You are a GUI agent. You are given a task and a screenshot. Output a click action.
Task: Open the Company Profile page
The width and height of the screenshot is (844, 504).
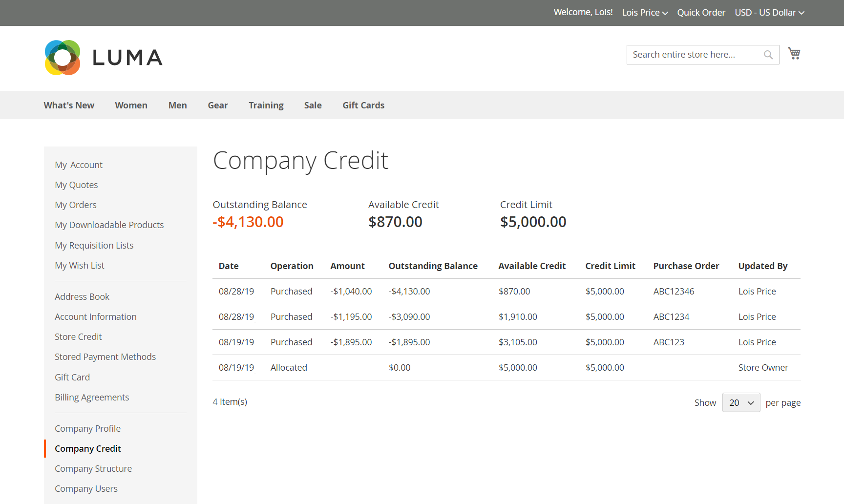pyautogui.click(x=88, y=428)
